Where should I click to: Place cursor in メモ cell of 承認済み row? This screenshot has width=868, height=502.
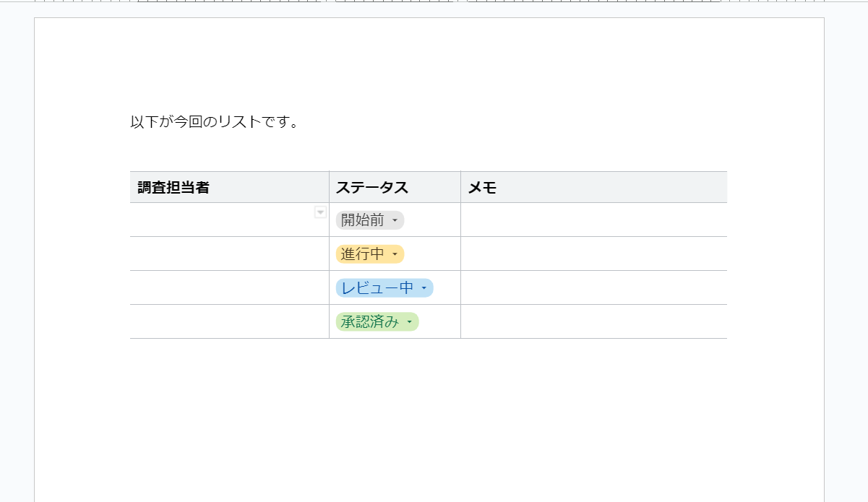coord(593,322)
